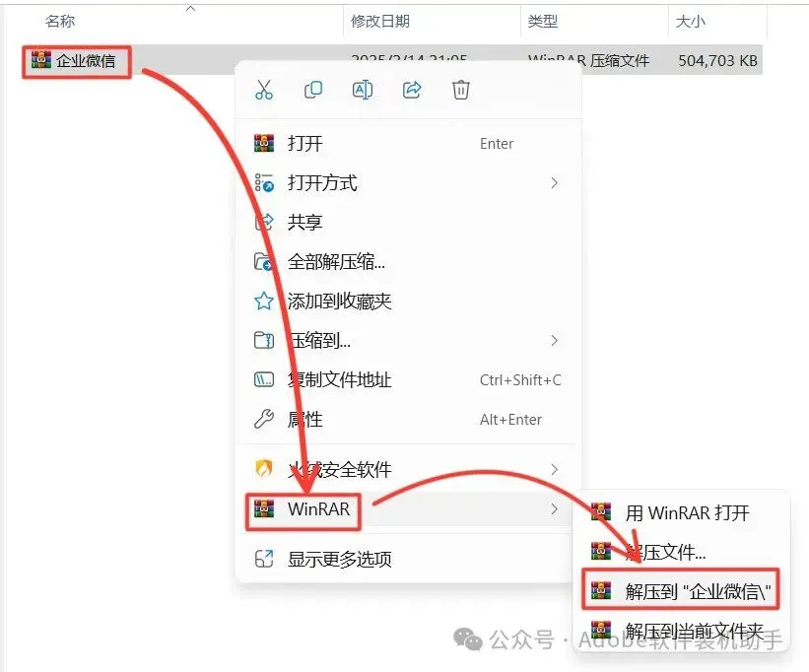Select 解压到当前文件夹 option
The image size is (809, 672).
(x=681, y=631)
